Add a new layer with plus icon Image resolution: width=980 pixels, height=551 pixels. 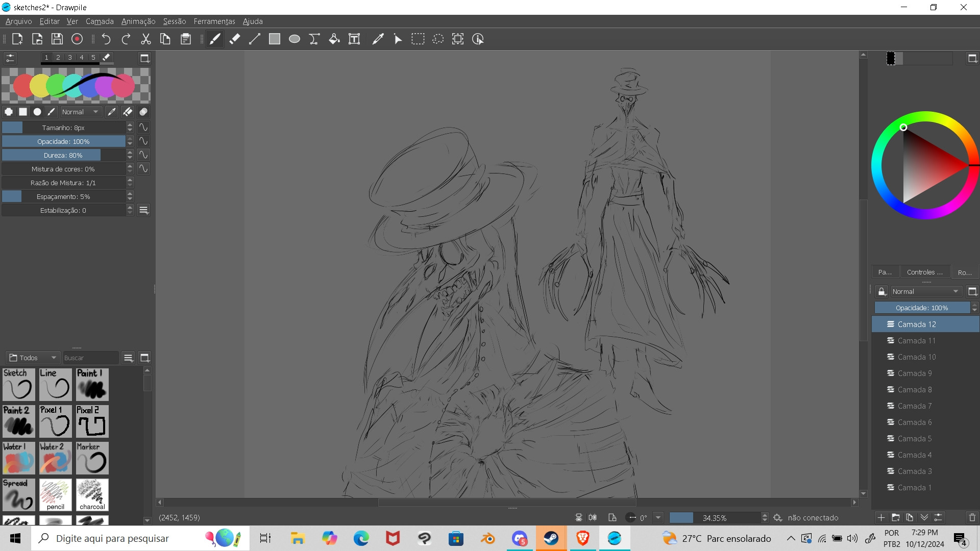coord(881,517)
